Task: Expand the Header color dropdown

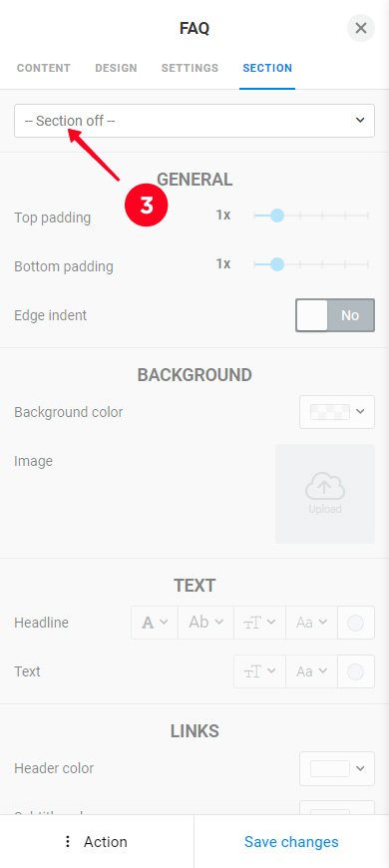Action: click(337, 768)
